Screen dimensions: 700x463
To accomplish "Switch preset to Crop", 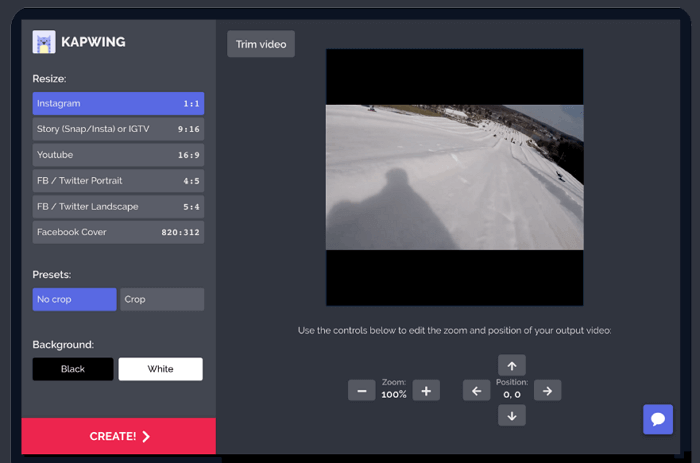I will 161,299.
